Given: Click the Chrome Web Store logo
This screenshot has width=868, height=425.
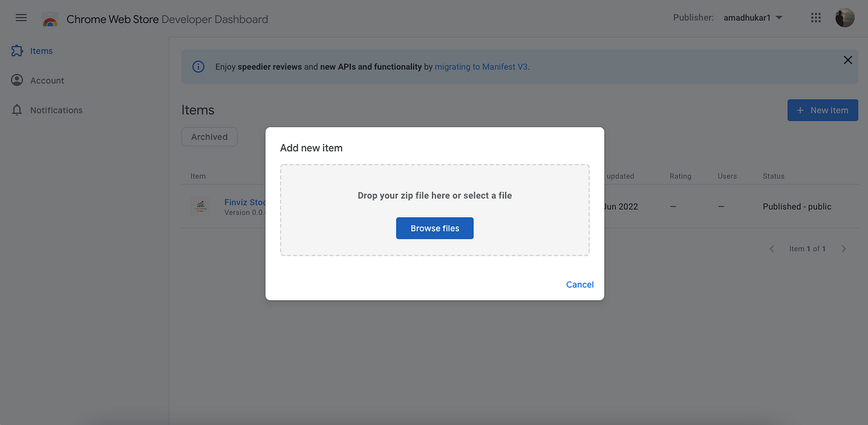Looking at the screenshot, I should [x=50, y=19].
